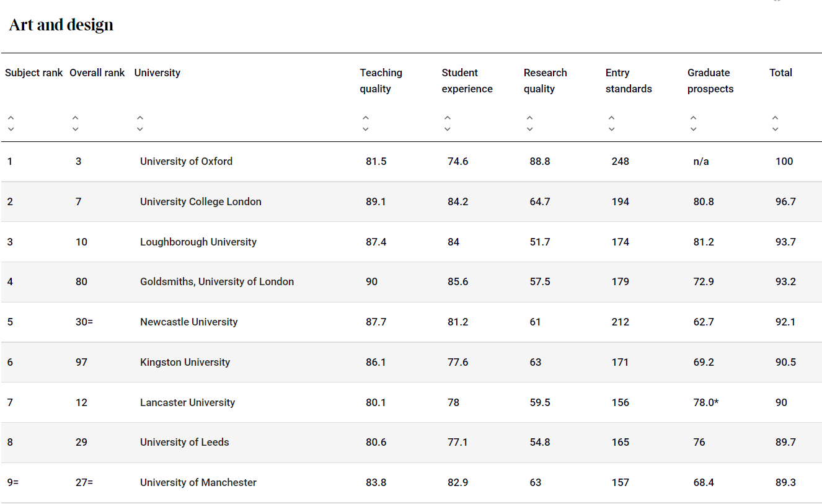Click Manchester's subject rank 9=
The width and height of the screenshot is (822, 504).
pyautogui.click(x=13, y=482)
